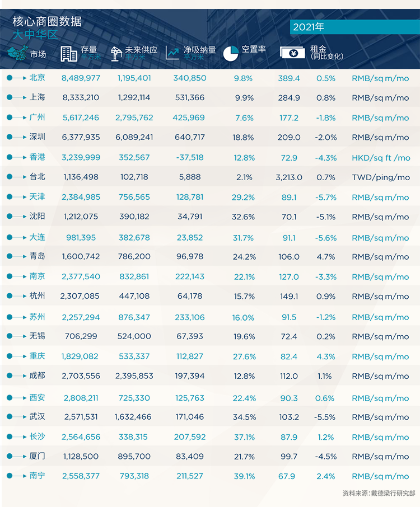Click the 资料来源 source credit text
This screenshot has width=420, height=507.
click(379, 493)
